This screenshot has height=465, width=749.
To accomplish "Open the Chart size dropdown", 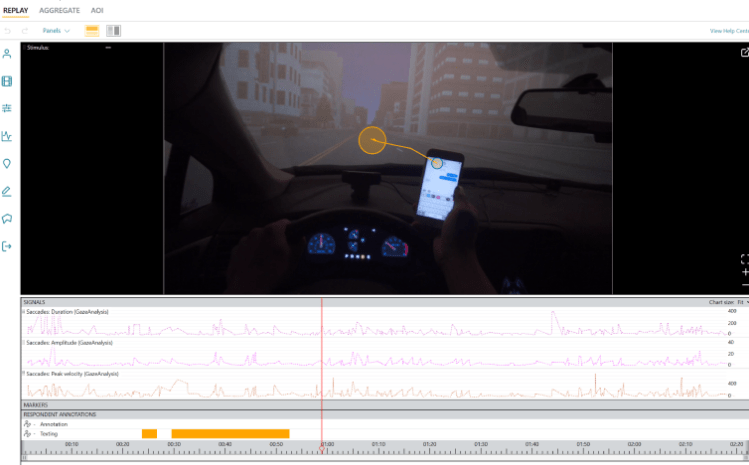I will pos(727,301).
